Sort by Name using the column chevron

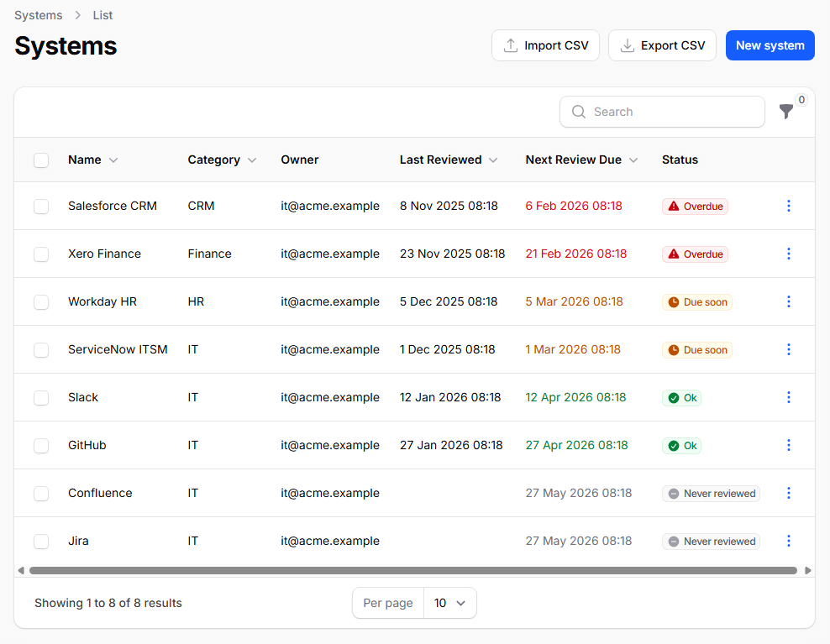[x=114, y=160]
